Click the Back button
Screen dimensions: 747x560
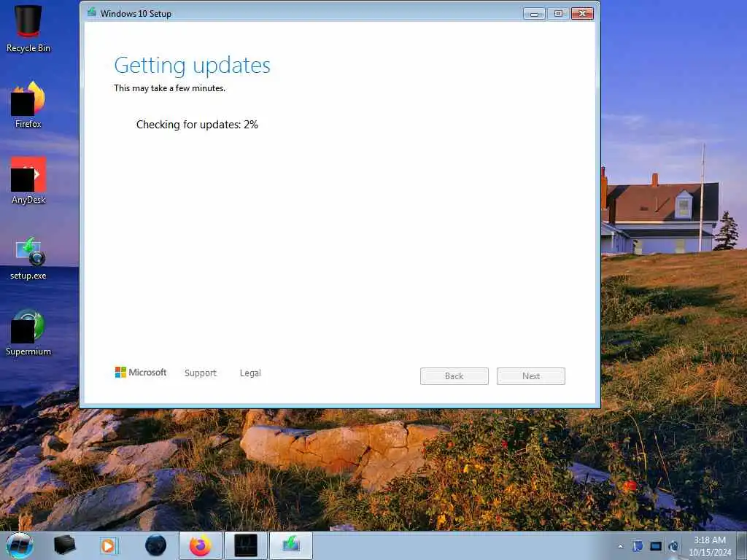[x=454, y=376]
